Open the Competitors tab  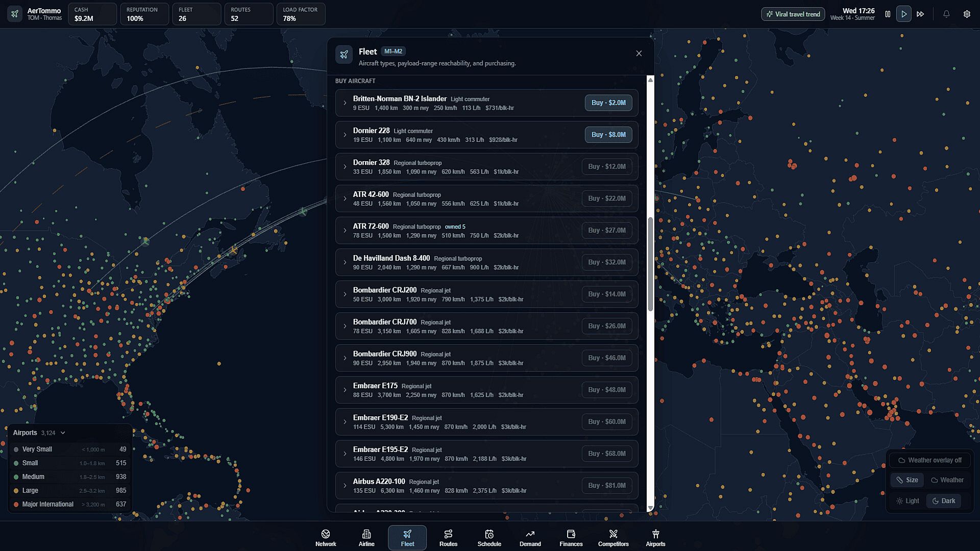coord(613,538)
